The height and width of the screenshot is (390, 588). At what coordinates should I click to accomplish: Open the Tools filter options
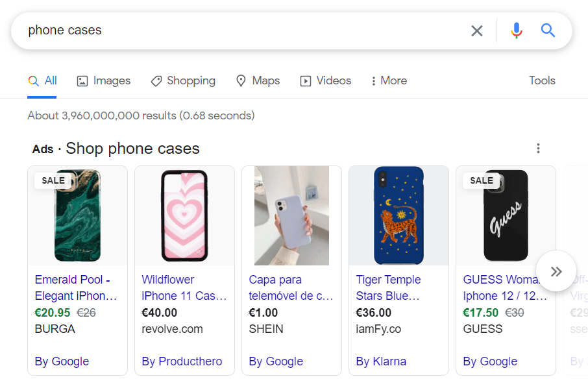pos(542,81)
